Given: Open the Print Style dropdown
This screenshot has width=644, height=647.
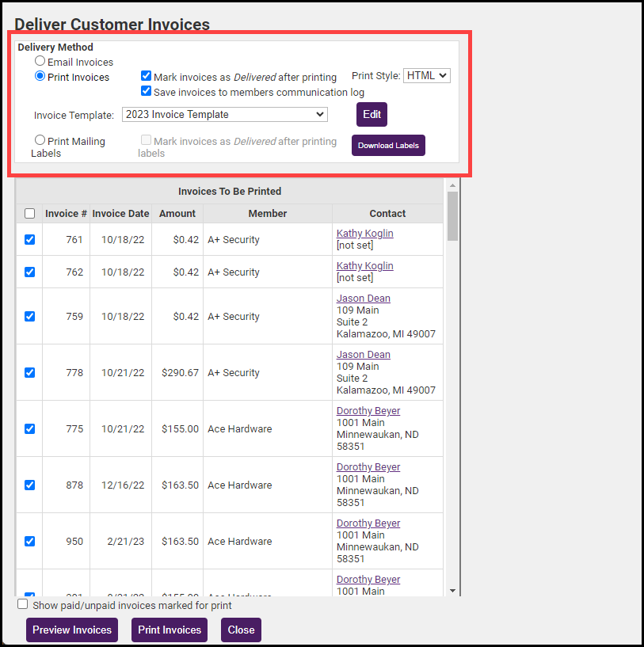Looking at the screenshot, I should (x=427, y=75).
